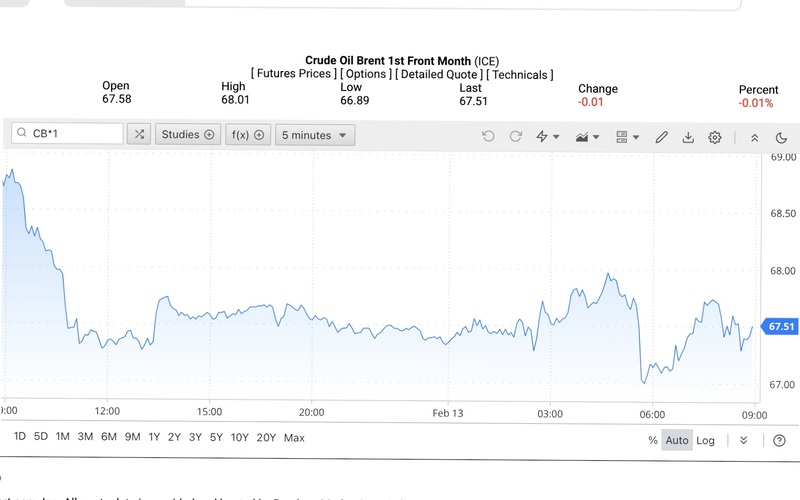Viewport: 800px width, 500px height.
Task: Download the chart
Action: (x=688, y=136)
